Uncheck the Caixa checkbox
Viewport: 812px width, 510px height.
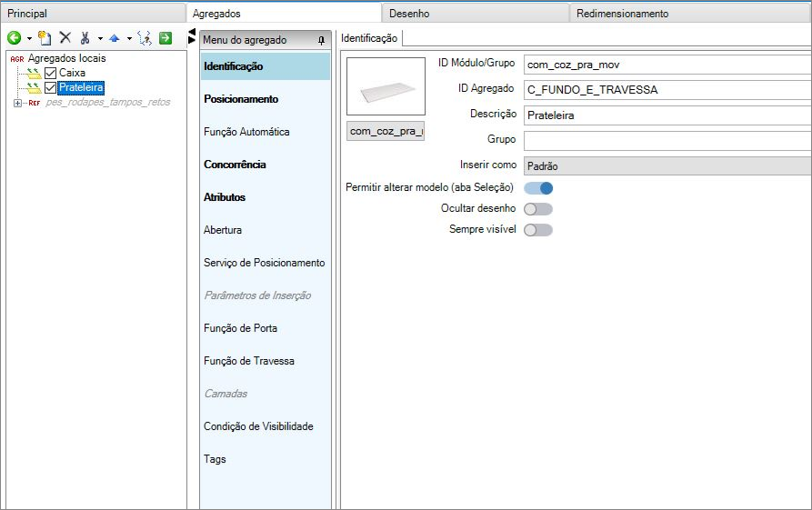[x=50, y=73]
